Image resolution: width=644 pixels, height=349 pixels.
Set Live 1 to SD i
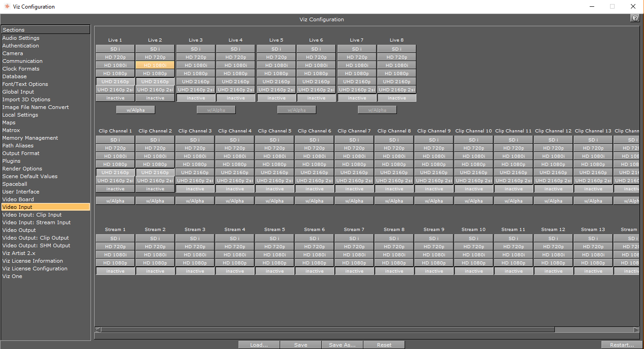click(x=115, y=49)
